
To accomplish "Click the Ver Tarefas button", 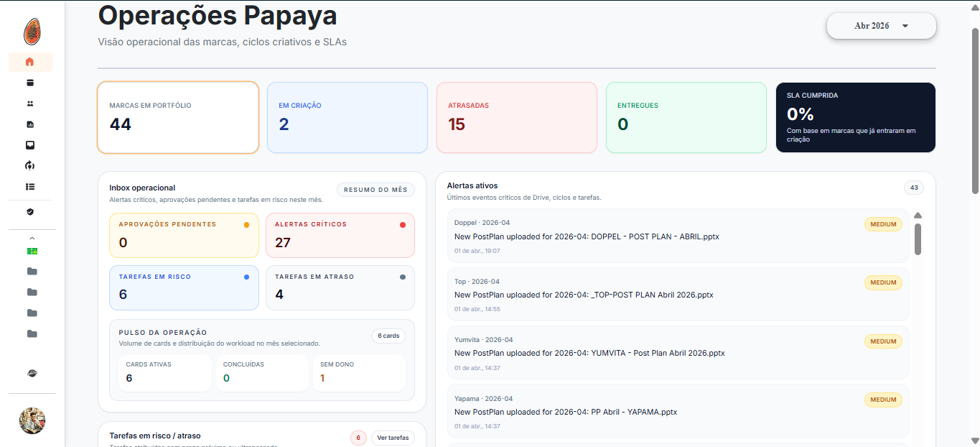I will coord(392,438).
